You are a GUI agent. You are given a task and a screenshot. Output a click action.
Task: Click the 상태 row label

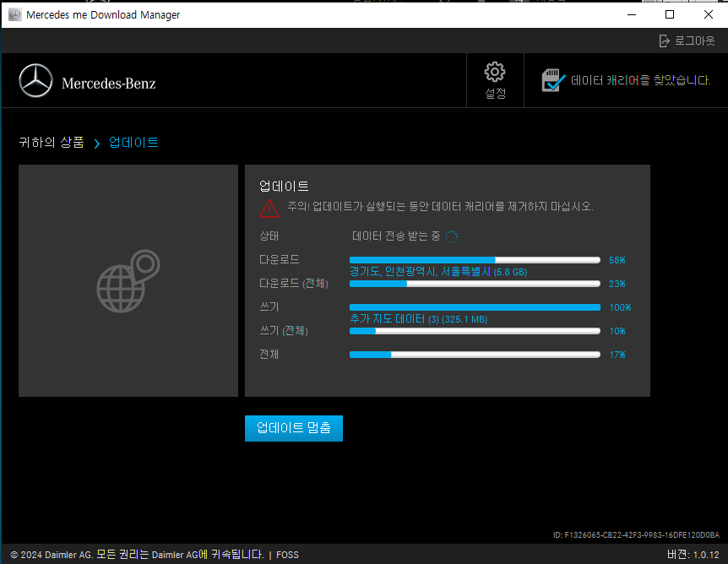point(269,236)
